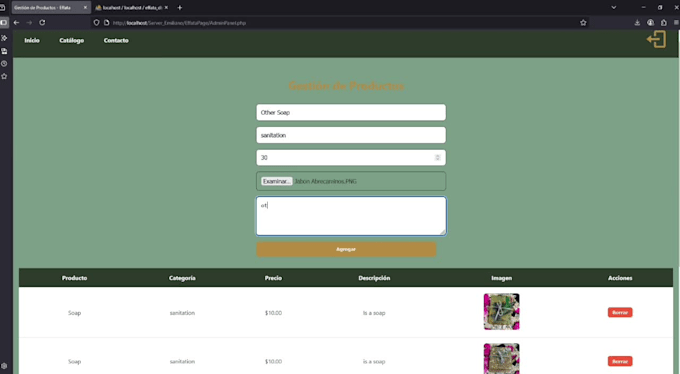Click the Imagen column header
This screenshot has height=374, width=680.
501,278
